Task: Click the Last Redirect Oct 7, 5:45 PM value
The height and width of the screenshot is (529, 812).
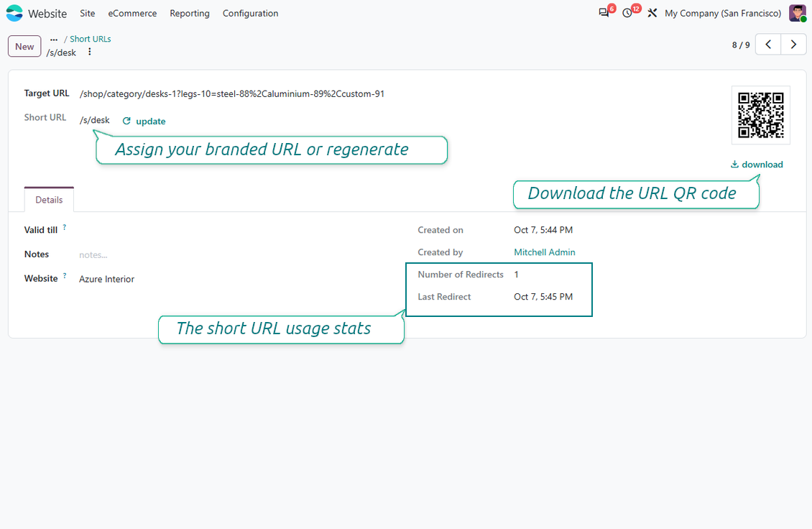Action: (543, 297)
